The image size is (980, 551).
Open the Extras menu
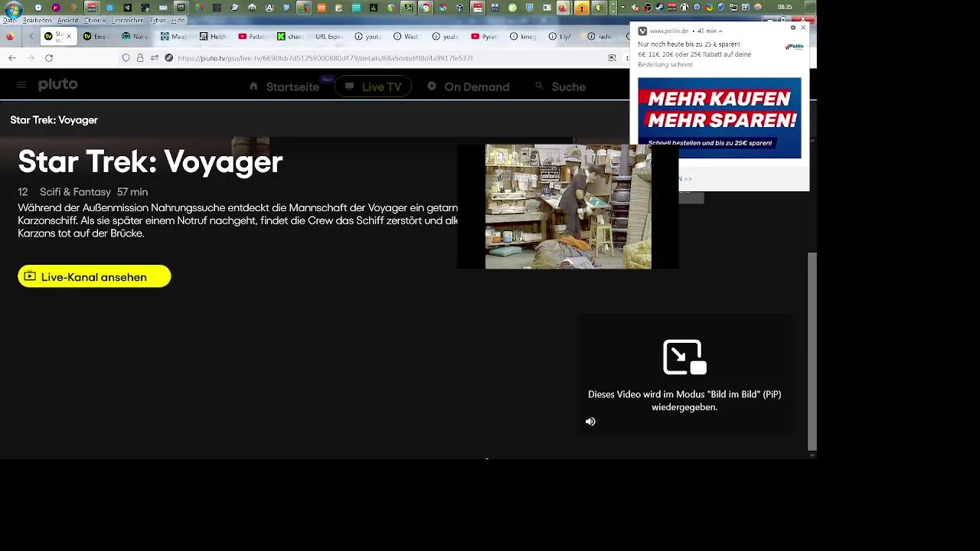tap(157, 21)
